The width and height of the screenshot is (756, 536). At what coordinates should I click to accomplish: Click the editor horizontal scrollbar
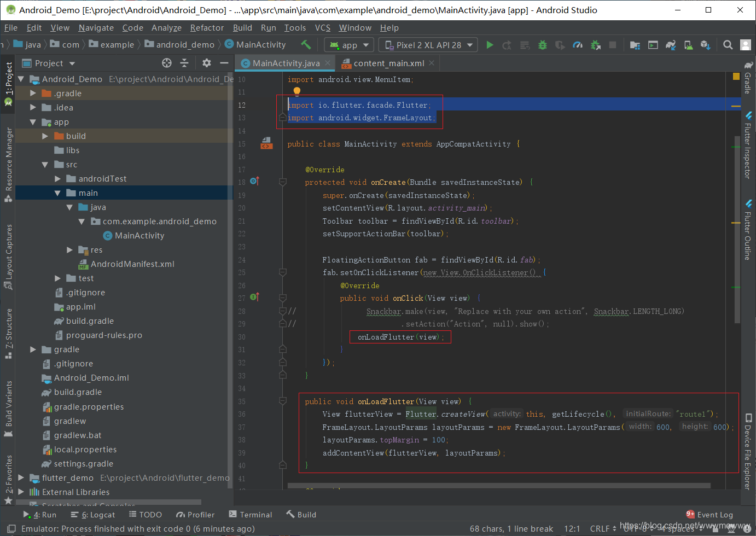point(498,485)
